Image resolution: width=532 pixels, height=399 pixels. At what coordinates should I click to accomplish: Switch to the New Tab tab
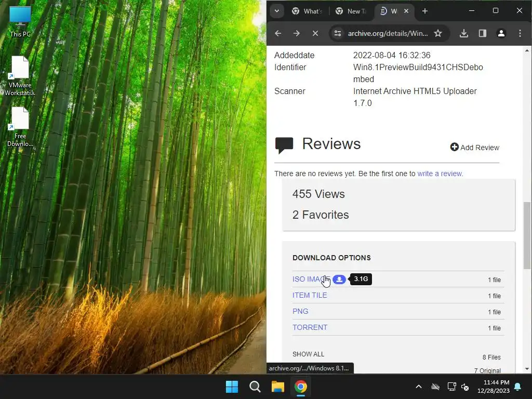(x=351, y=11)
